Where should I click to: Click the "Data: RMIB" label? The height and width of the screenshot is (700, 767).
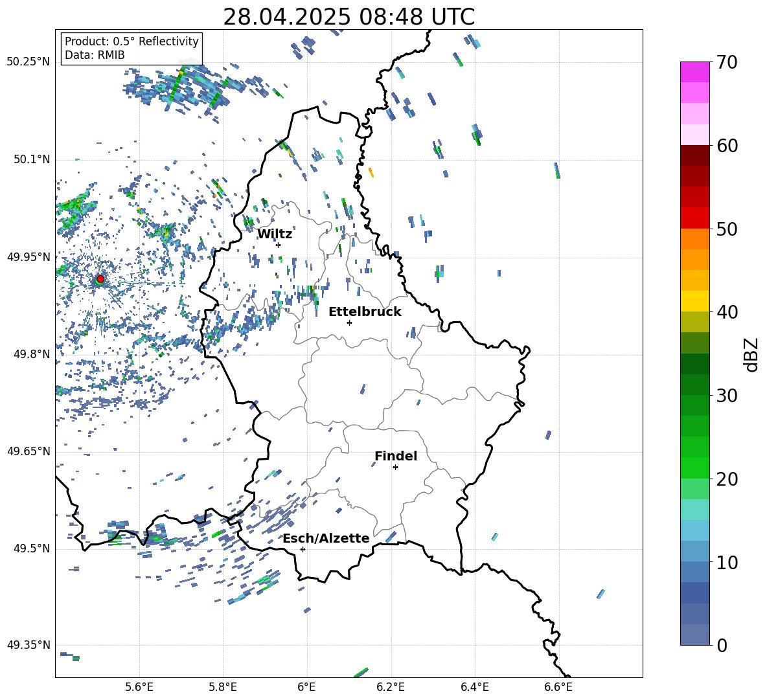click(95, 55)
